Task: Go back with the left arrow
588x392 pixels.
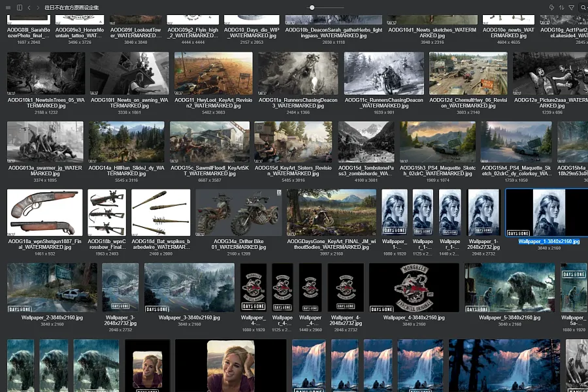Action: 29,7
